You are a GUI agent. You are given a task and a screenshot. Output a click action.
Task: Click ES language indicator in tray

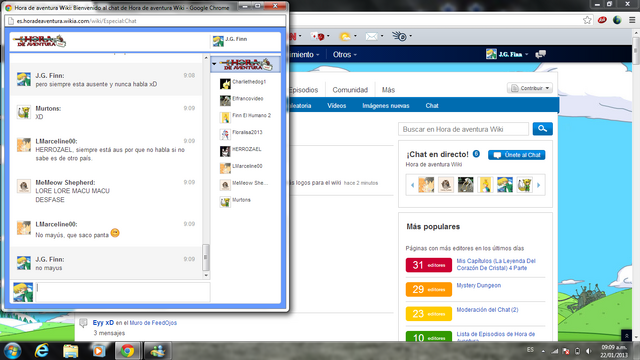(530, 350)
